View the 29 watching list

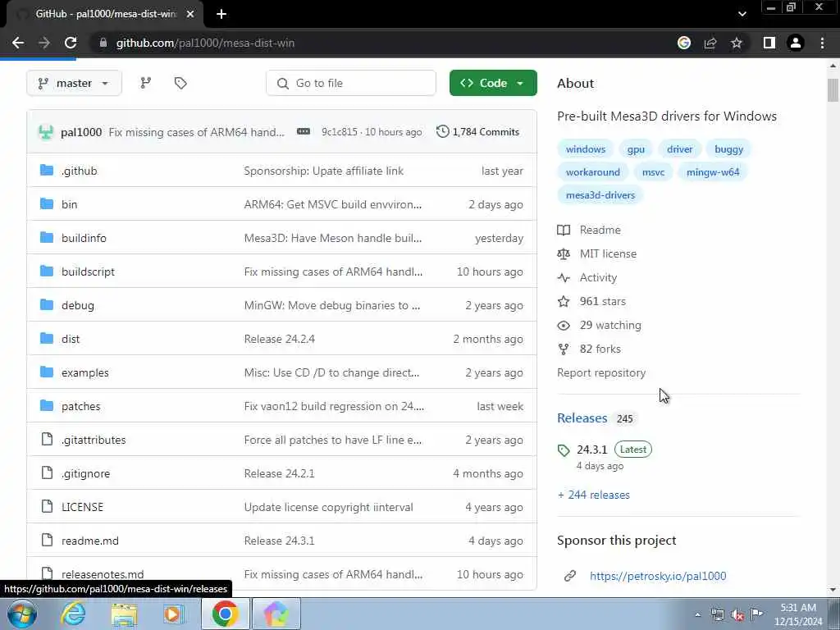tap(599, 325)
